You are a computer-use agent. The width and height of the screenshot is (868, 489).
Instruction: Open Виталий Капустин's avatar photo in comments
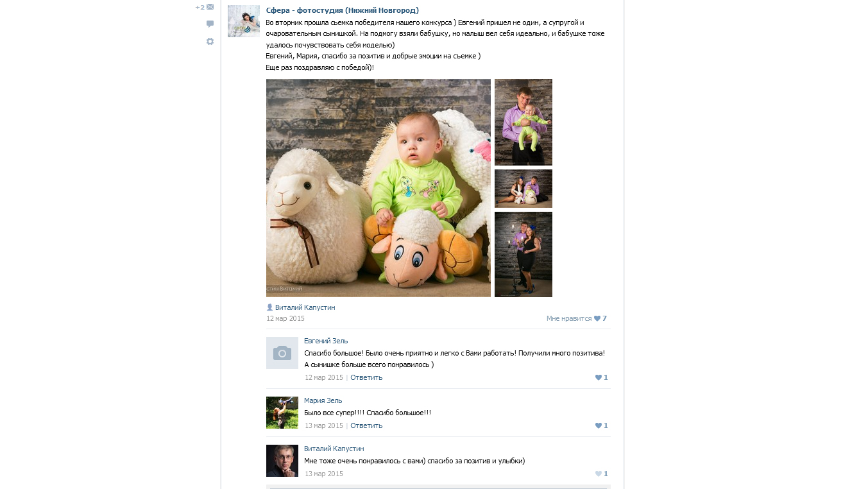pyautogui.click(x=282, y=461)
